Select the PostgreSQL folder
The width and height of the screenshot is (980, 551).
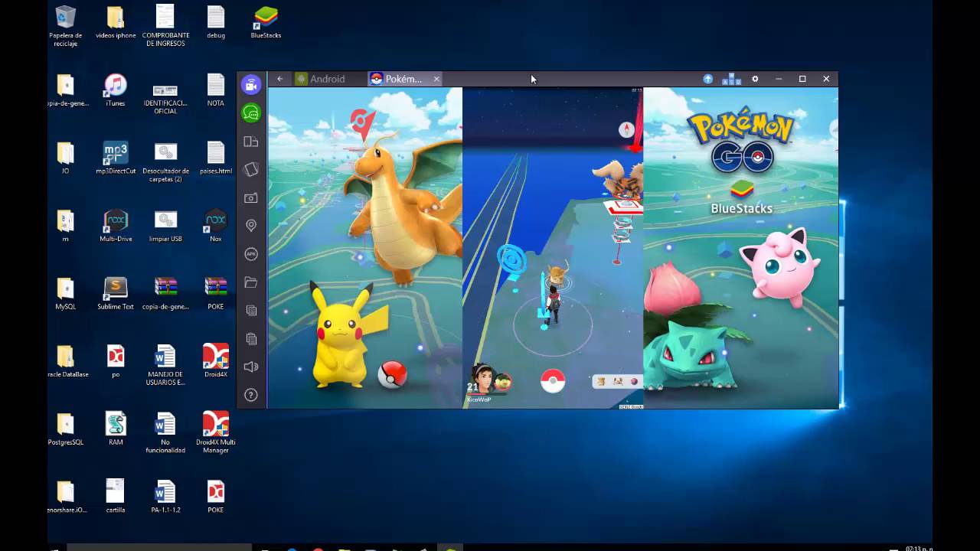66,429
